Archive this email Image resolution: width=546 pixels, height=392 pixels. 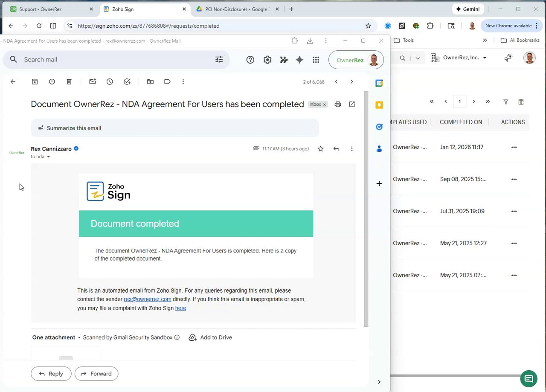(x=35, y=81)
